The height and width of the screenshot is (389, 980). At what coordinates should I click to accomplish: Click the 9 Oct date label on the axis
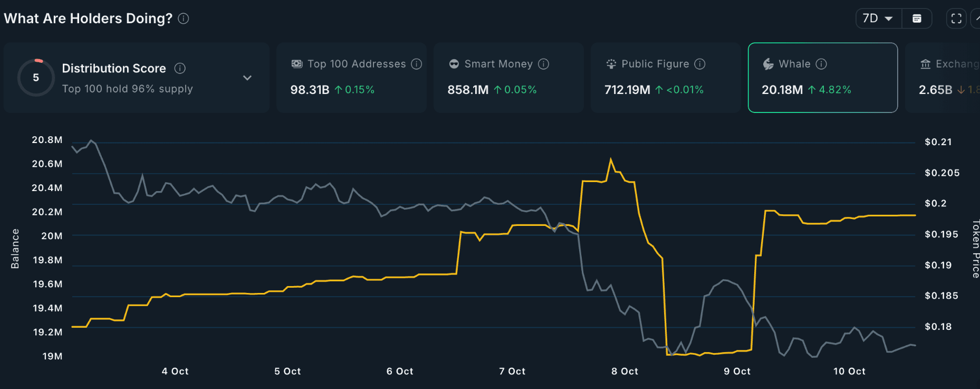(737, 371)
